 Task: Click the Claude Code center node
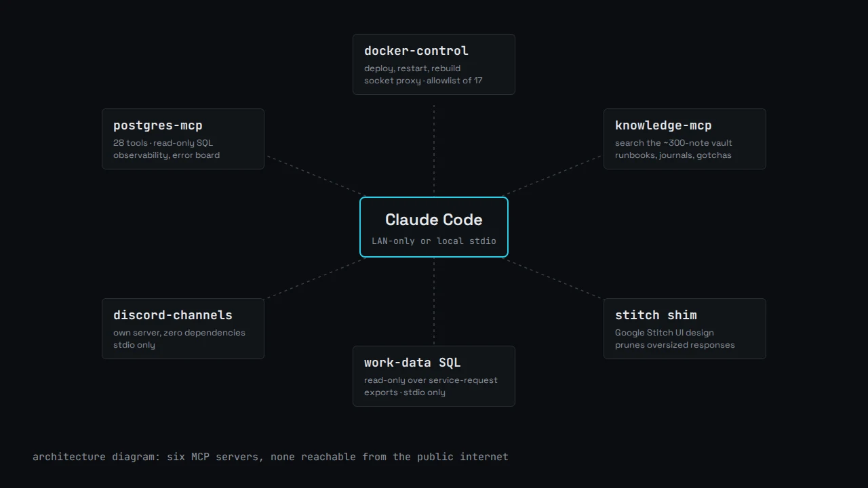coord(434,227)
